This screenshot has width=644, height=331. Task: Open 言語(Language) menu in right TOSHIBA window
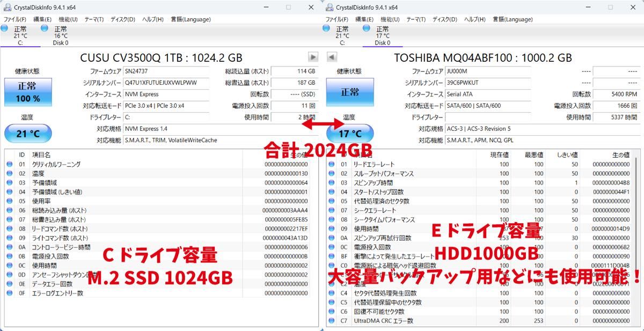coord(513,19)
